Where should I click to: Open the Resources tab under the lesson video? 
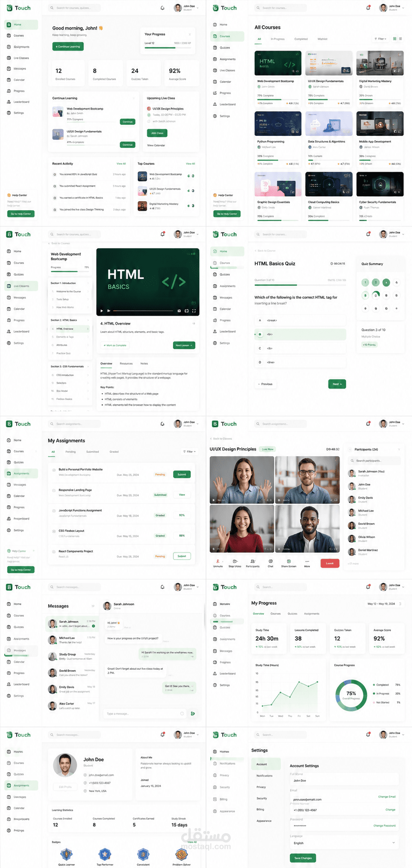[126, 364]
